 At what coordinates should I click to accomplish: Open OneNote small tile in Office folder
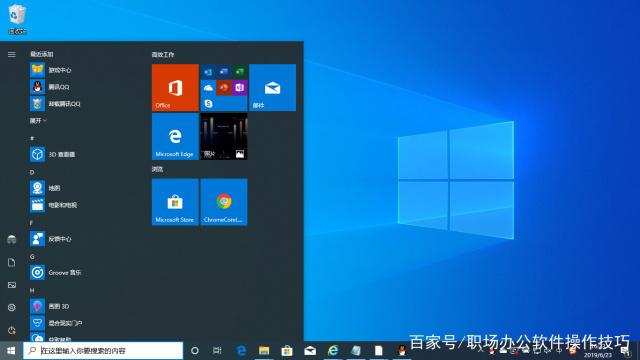pyautogui.click(x=240, y=87)
